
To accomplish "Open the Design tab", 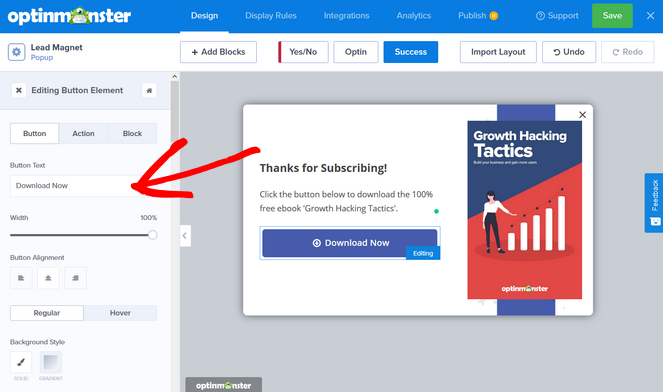I will [x=204, y=16].
